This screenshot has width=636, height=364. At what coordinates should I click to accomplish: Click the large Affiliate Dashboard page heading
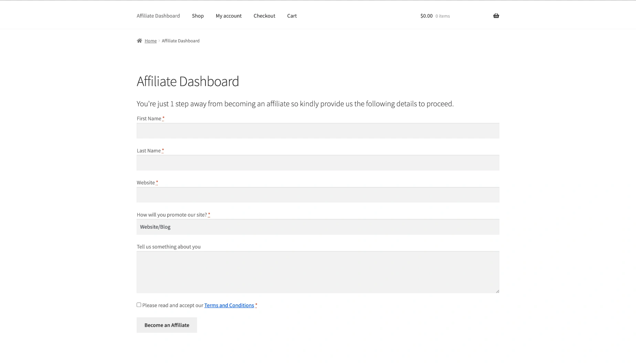point(188,81)
